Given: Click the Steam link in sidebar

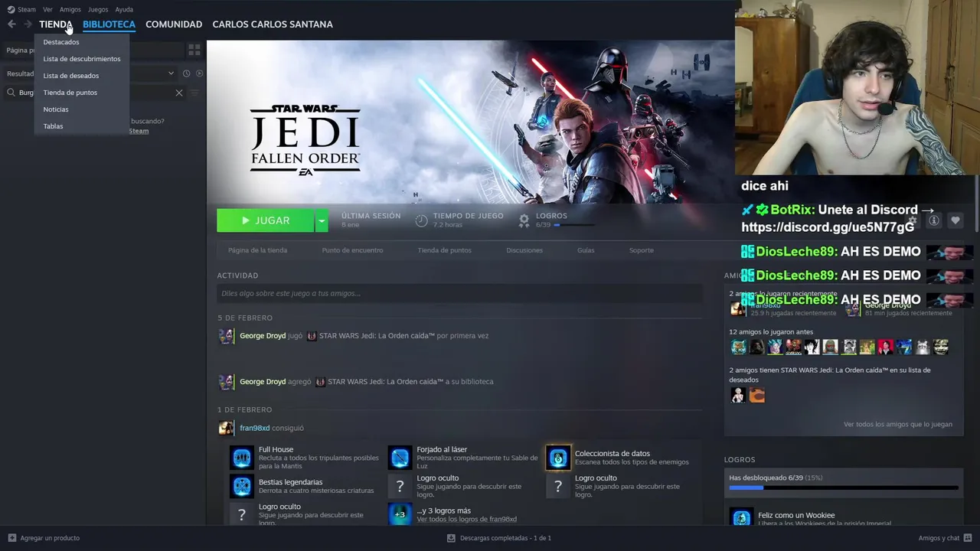Looking at the screenshot, I should tap(139, 131).
